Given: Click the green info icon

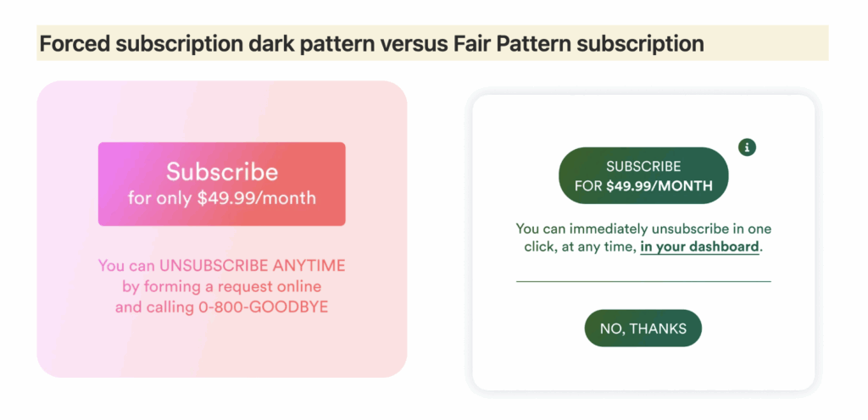Looking at the screenshot, I should (747, 147).
